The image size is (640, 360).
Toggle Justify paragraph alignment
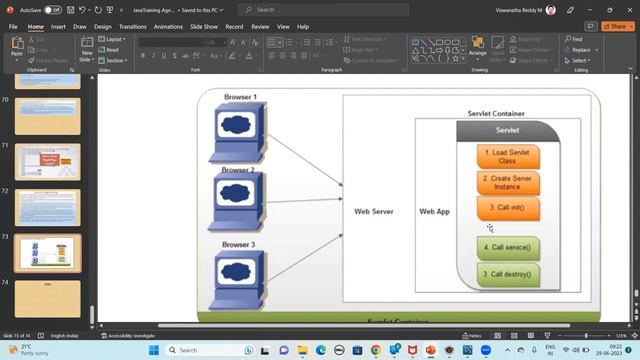click(x=304, y=56)
